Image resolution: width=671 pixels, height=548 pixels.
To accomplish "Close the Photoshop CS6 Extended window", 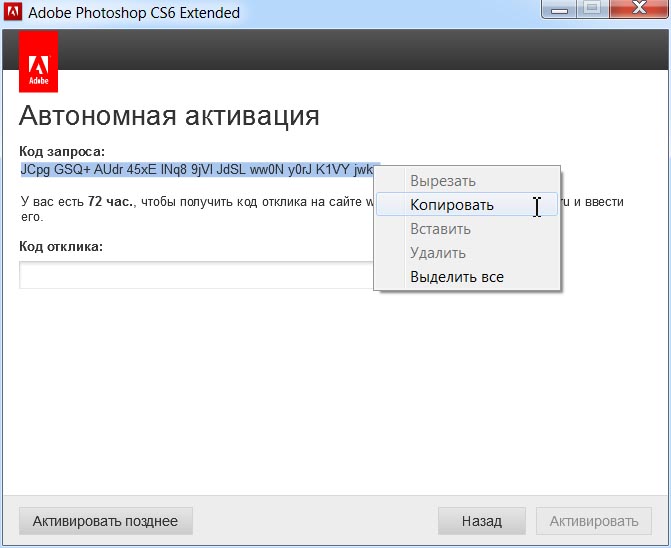I will [x=639, y=9].
